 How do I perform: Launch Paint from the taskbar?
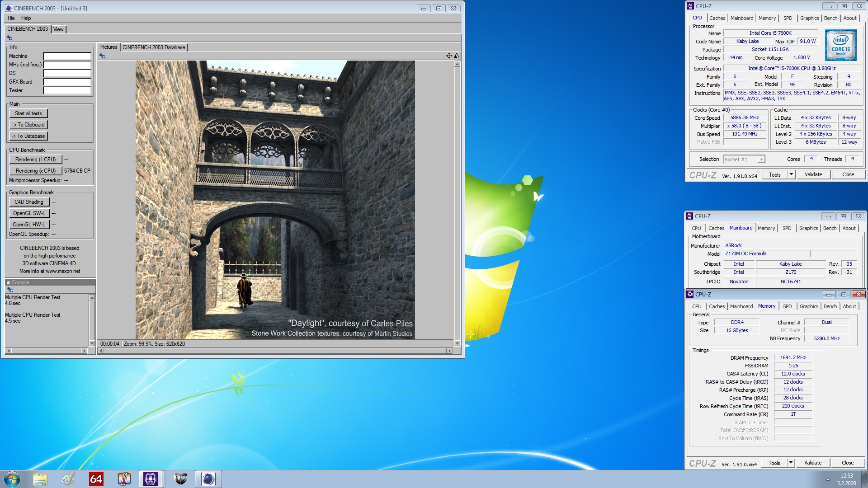click(x=68, y=479)
